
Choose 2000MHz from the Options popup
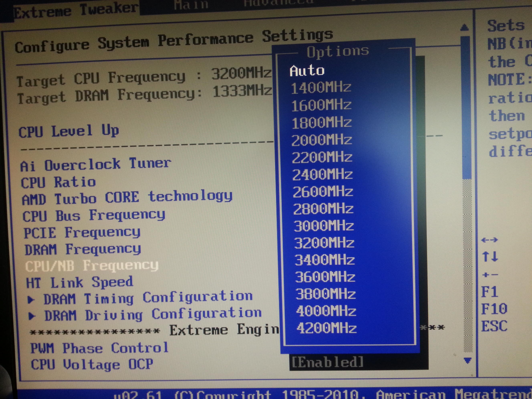click(x=321, y=140)
